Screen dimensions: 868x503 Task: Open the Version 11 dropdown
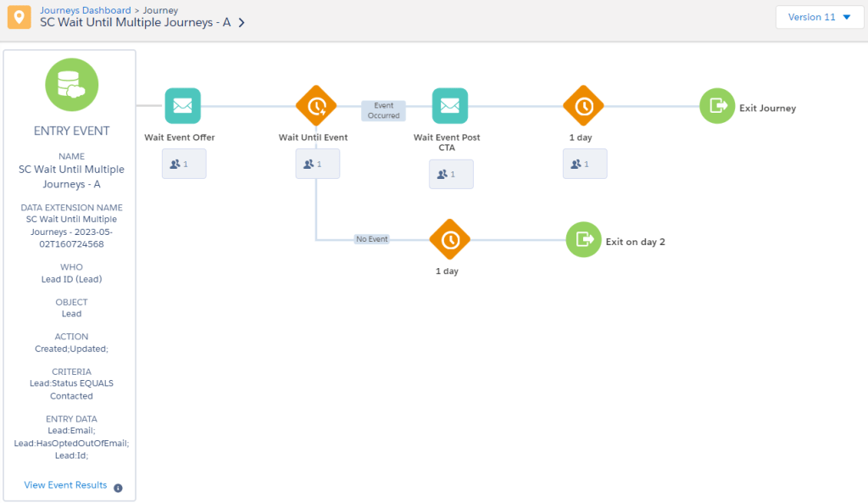coord(819,17)
